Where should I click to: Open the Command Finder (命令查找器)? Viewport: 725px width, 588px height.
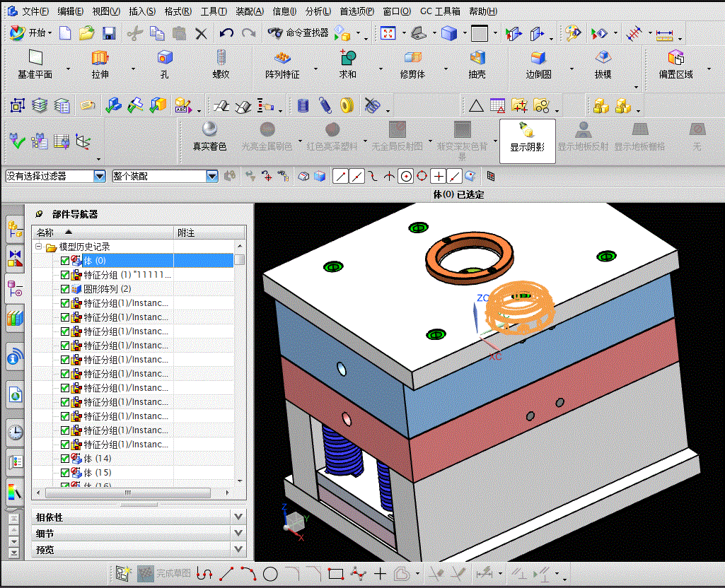coord(298,33)
